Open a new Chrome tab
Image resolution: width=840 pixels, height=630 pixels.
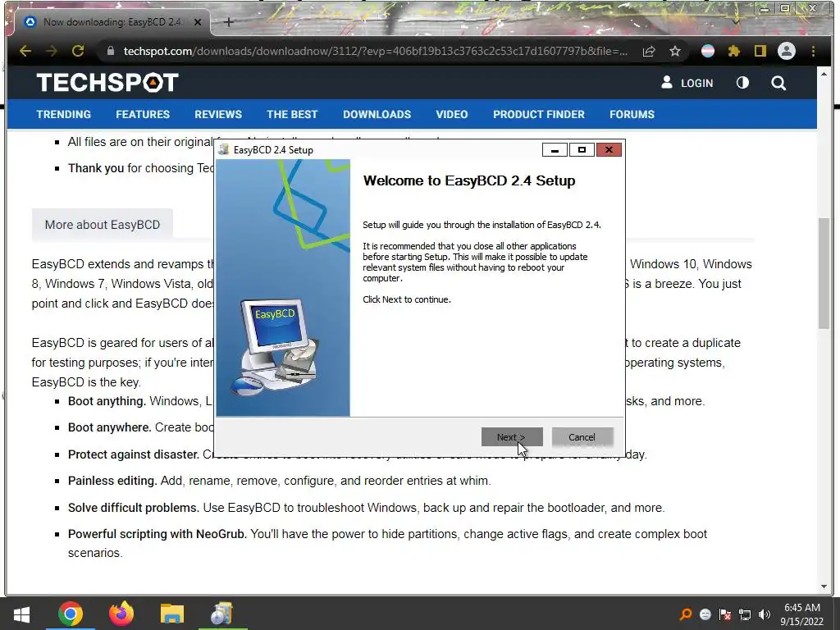pyautogui.click(x=229, y=22)
